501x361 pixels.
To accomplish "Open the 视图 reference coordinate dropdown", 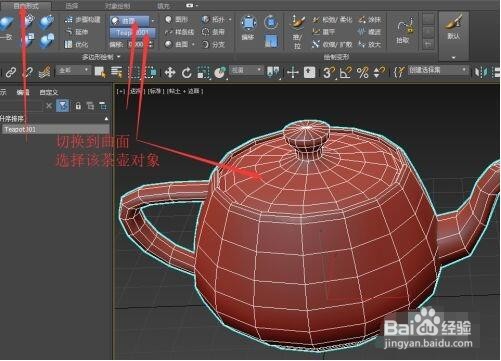I will (x=246, y=70).
